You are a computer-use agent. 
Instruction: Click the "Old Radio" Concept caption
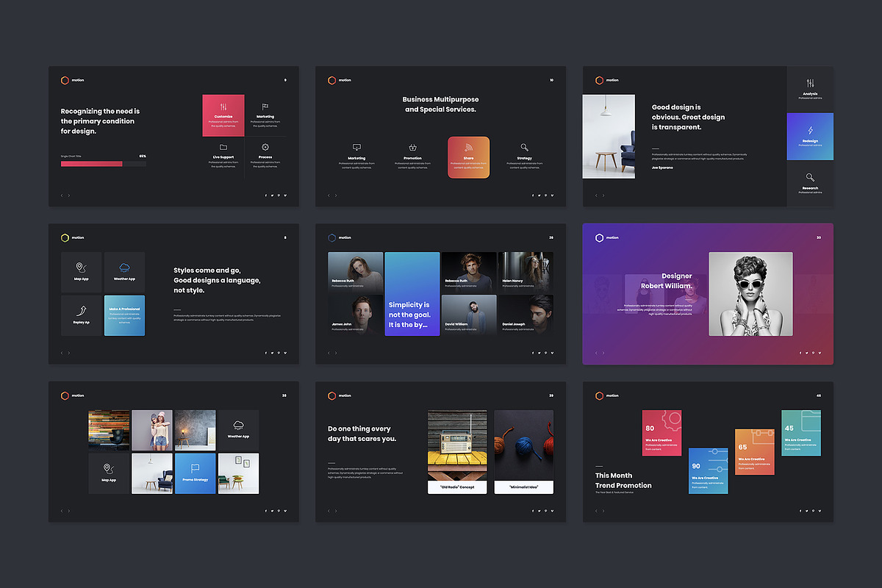457,487
